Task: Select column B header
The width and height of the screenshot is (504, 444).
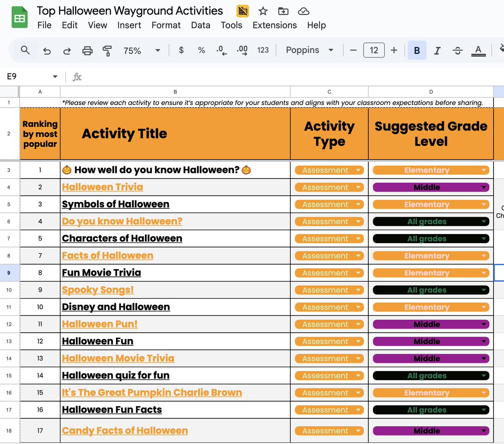Action: click(175, 92)
